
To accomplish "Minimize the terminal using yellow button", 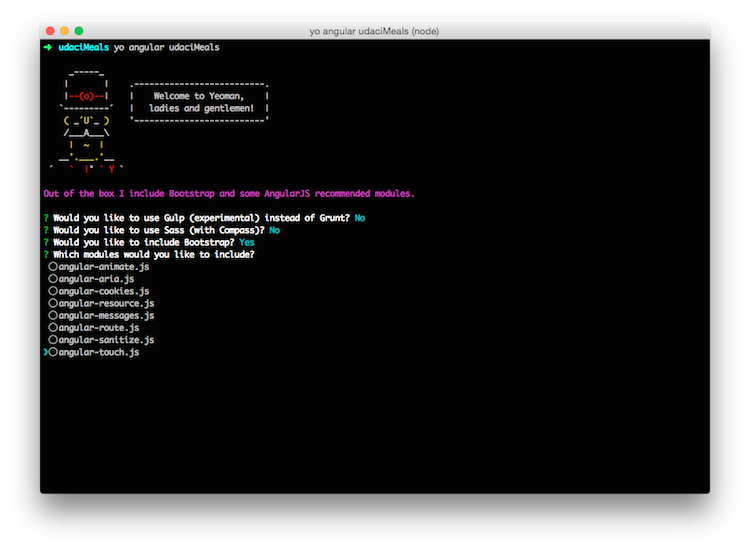I will point(64,32).
